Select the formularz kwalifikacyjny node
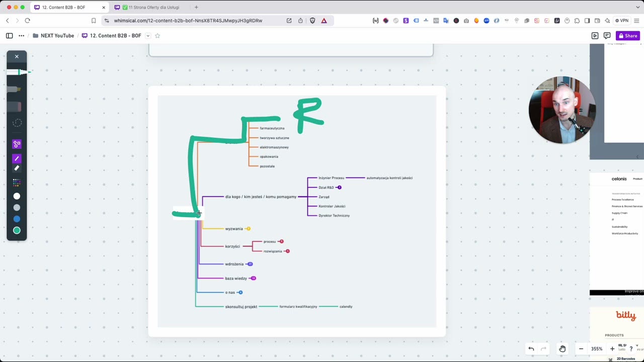644x362 pixels. (x=298, y=307)
